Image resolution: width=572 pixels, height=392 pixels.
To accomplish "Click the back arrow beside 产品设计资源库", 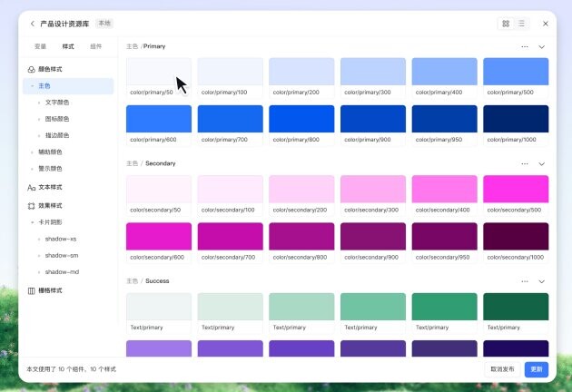I will (33, 24).
